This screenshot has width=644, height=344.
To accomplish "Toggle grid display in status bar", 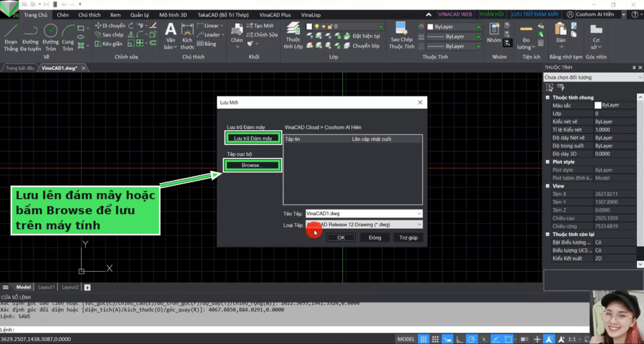I will pyautogui.click(x=423, y=339).
